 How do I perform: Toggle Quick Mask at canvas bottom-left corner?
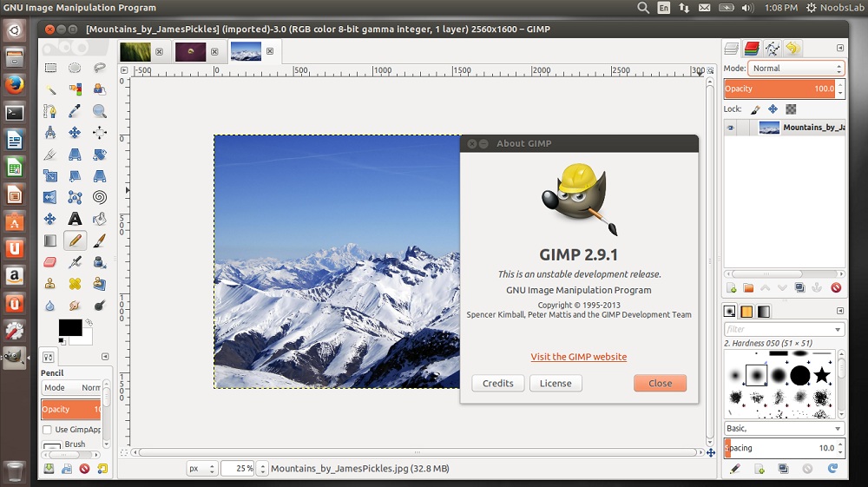pyautogui.click(x=124, y=452)
